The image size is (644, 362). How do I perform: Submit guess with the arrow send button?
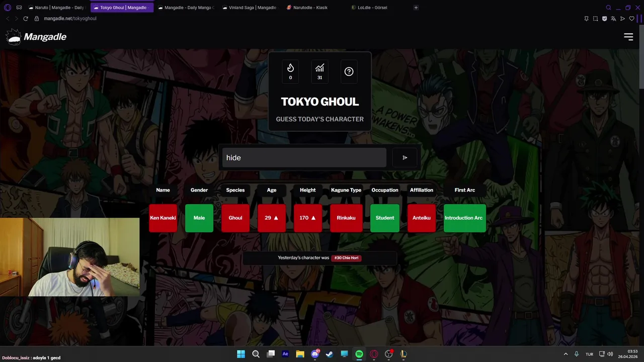[x=405, y=158]
